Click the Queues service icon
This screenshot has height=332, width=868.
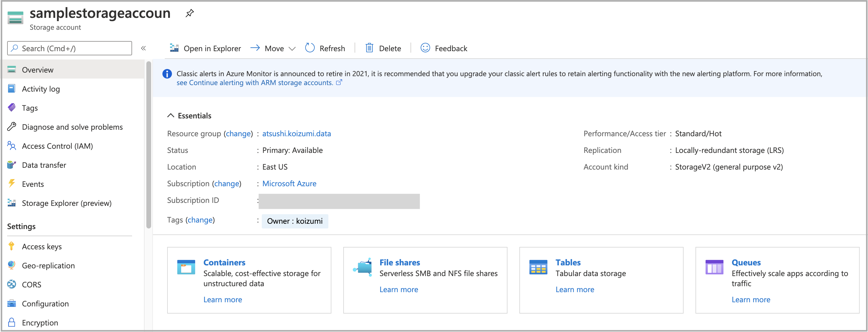(x=714, y=267)
